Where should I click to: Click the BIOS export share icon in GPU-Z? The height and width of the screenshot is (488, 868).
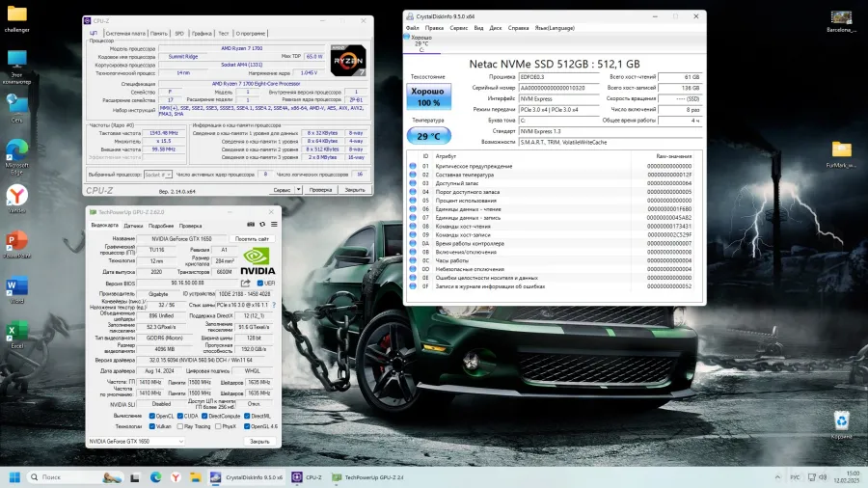[245, 283]
